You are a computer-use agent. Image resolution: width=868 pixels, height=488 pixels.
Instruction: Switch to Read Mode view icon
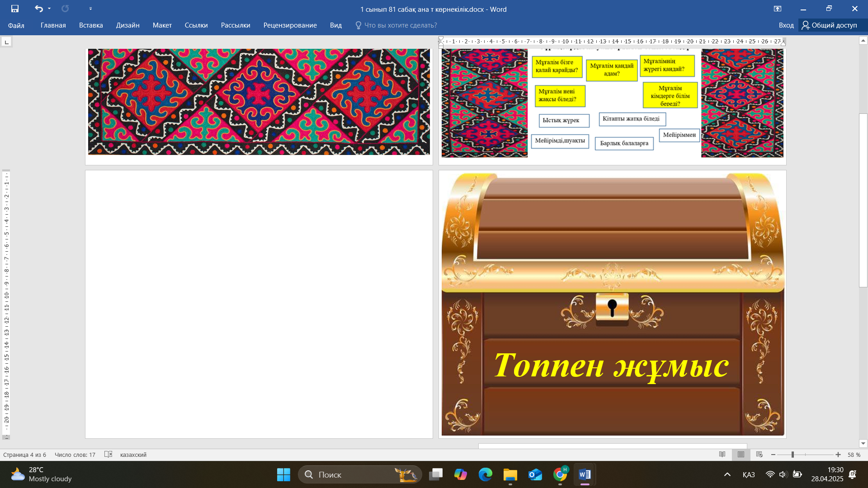[722, 455]
